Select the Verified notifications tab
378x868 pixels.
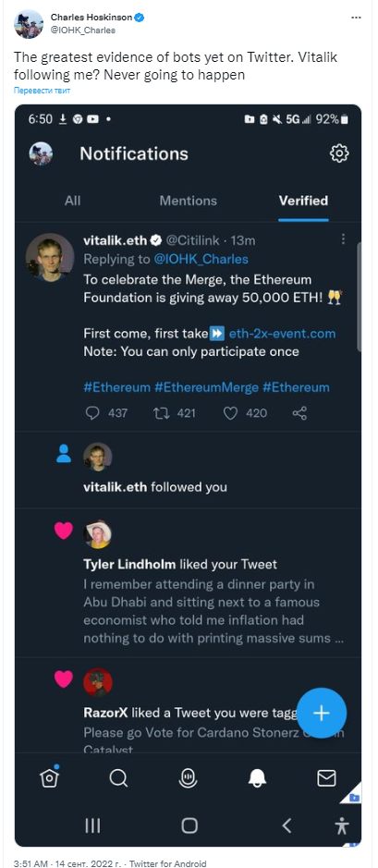coord(303,201)
